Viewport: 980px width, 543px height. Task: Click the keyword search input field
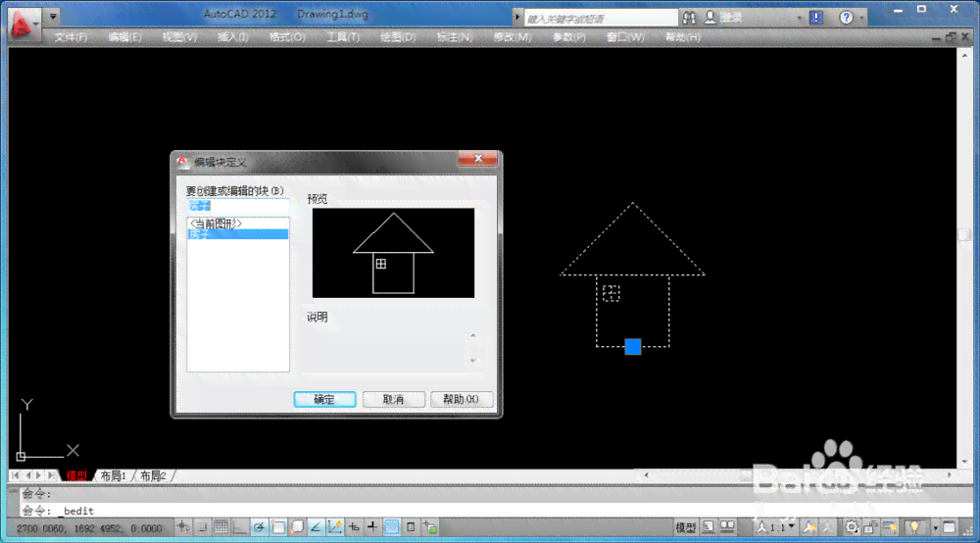coord(601,18)
